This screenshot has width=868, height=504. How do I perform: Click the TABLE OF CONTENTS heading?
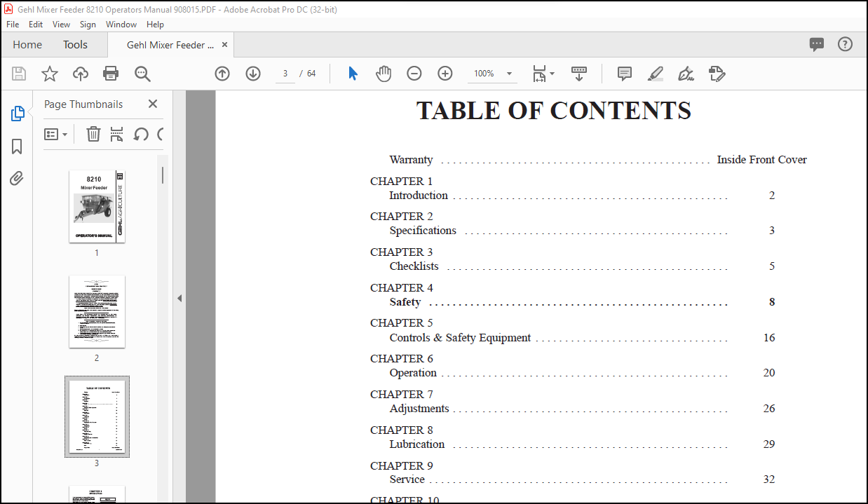[554, 111]
